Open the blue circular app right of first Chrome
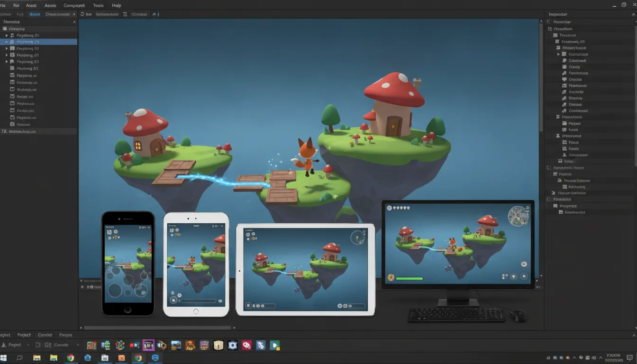 (88, 358)
